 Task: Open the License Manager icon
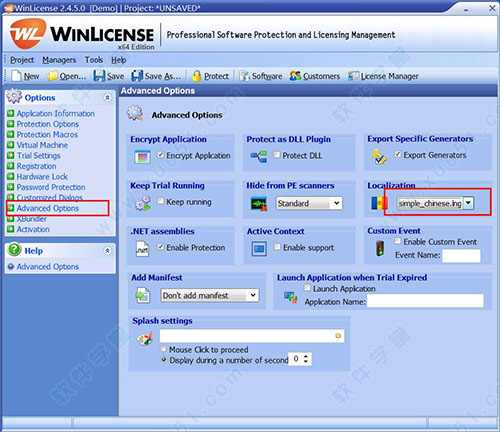(x=353, y=76)
